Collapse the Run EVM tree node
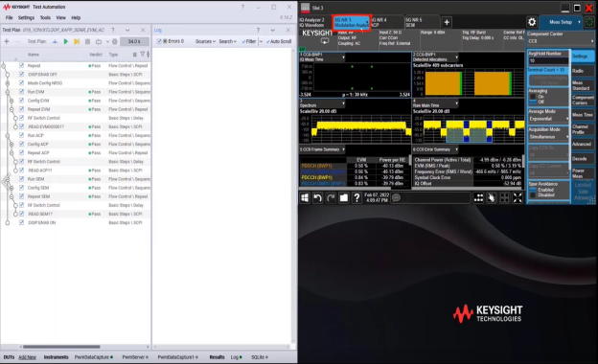598x364 pixels. [x=8, y=92]
